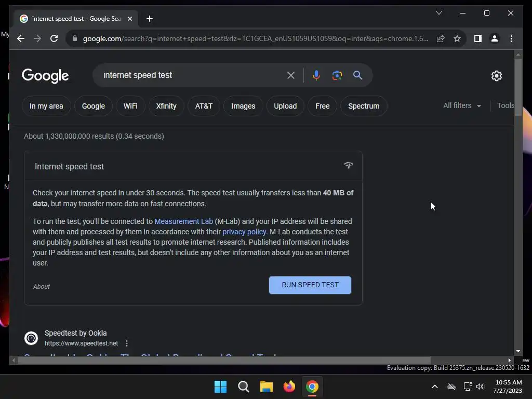Open the volume control in system tray
This screenshot has height=399, width=532.
click(480, 387)
